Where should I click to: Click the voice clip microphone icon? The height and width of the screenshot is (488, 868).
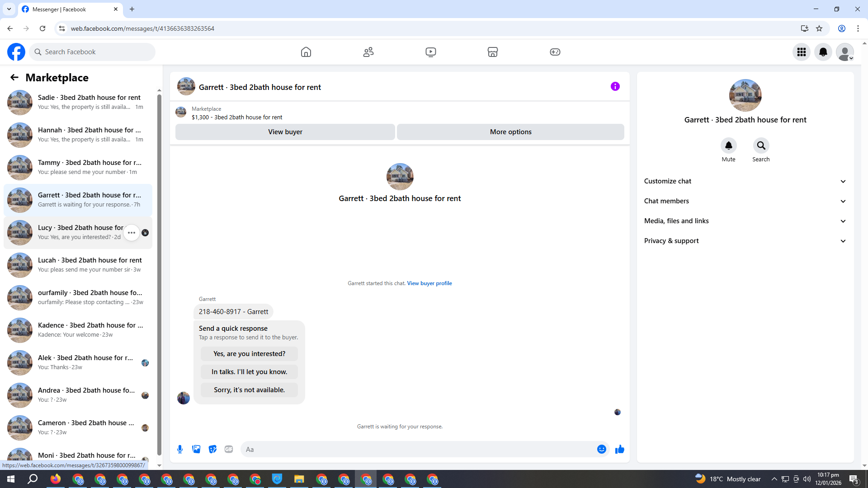[x=180, y=449]
